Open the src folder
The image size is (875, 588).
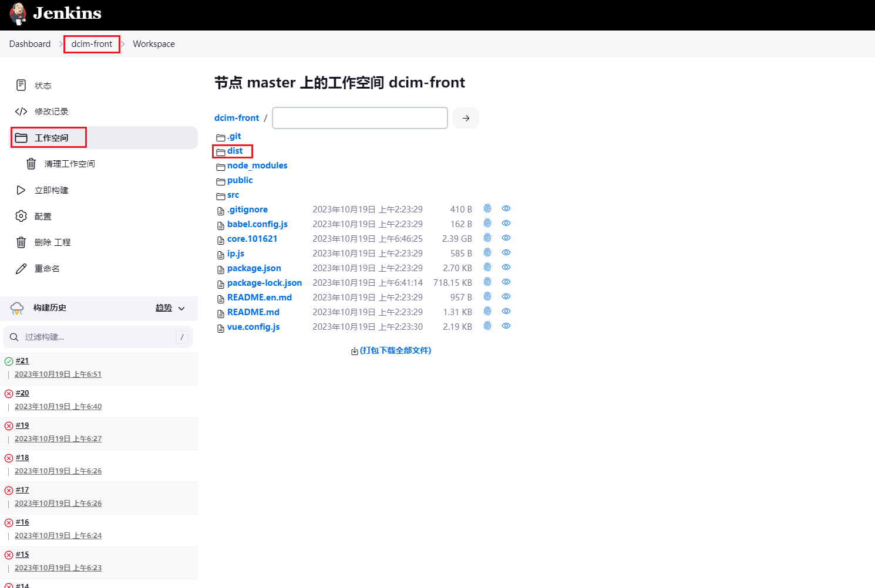(233, 195)
